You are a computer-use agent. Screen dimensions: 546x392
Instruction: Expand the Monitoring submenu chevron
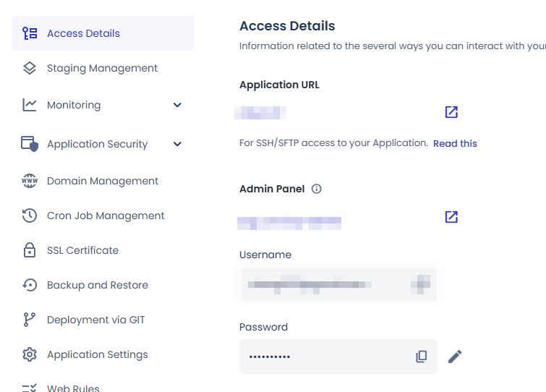[x=177, y=105]
